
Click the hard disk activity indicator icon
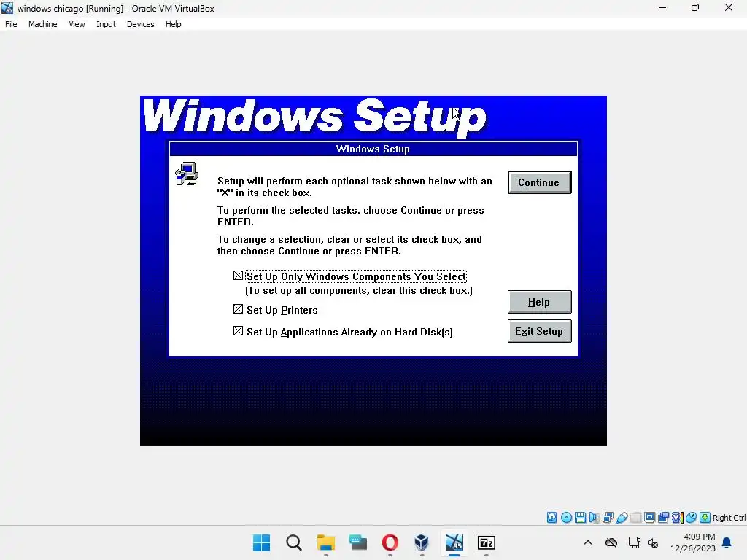point(551,518)
